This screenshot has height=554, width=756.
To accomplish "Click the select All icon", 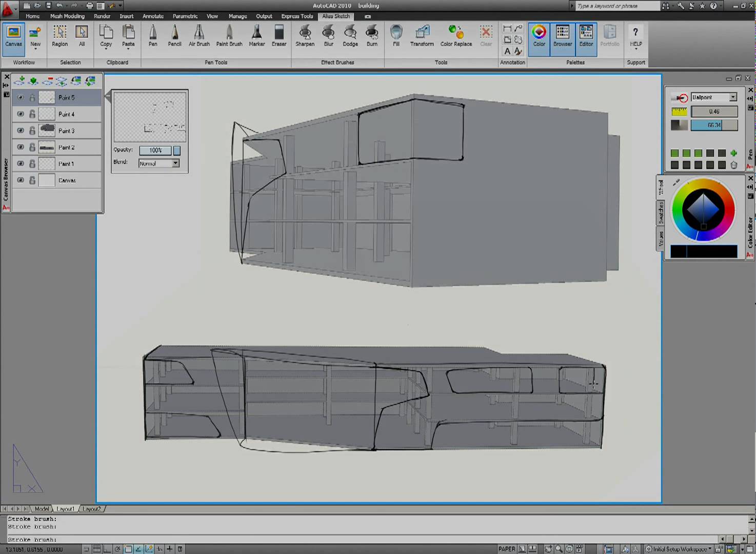I will point(82,36).
